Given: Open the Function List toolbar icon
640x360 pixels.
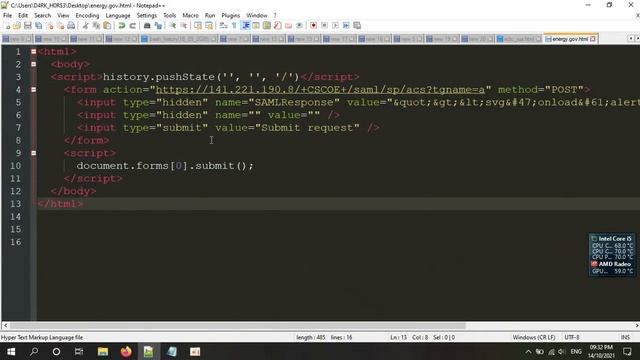Looking at the screenshot, I should point(278,26).
